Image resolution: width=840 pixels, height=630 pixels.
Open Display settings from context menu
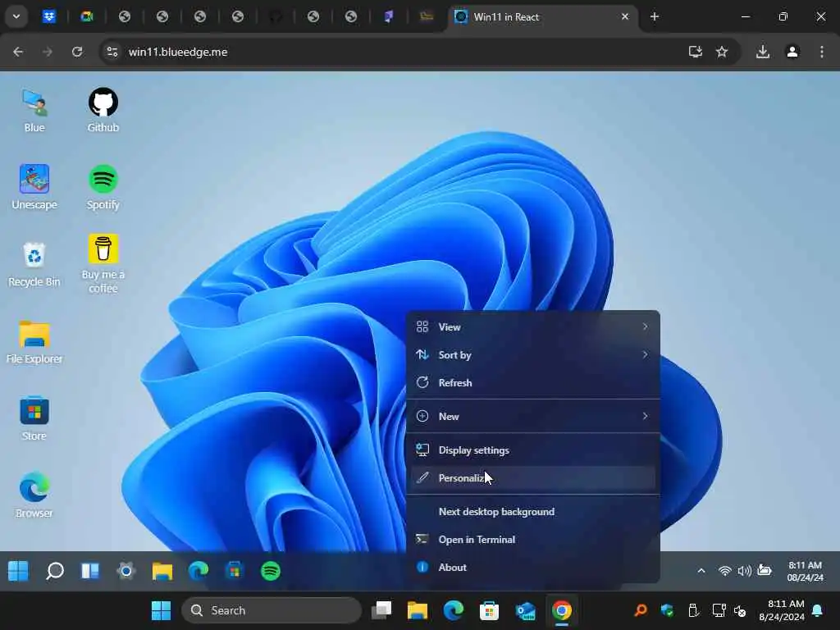click(x=533, y=450)
